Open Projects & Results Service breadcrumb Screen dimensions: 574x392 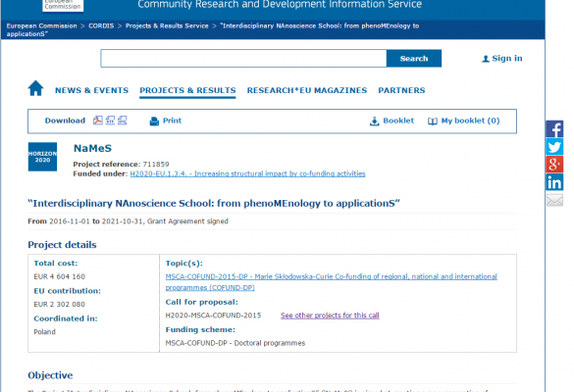pos(167,25)
